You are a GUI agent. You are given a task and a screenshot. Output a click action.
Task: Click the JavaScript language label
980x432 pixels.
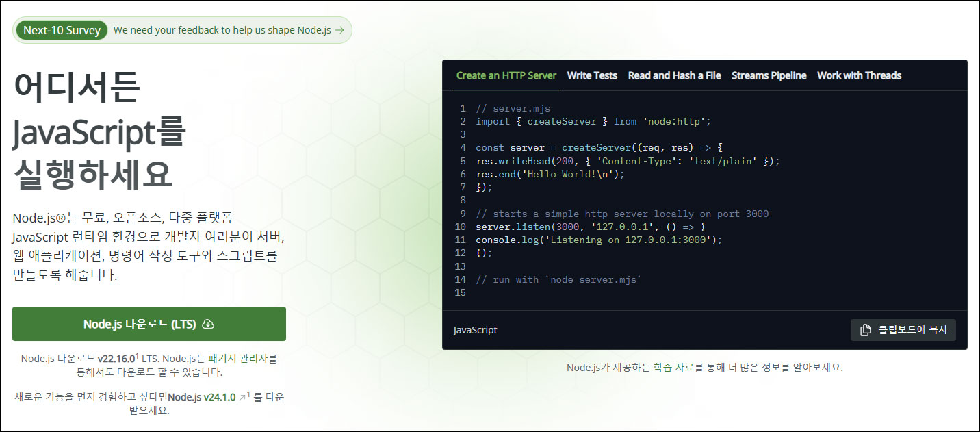[475, 330]
